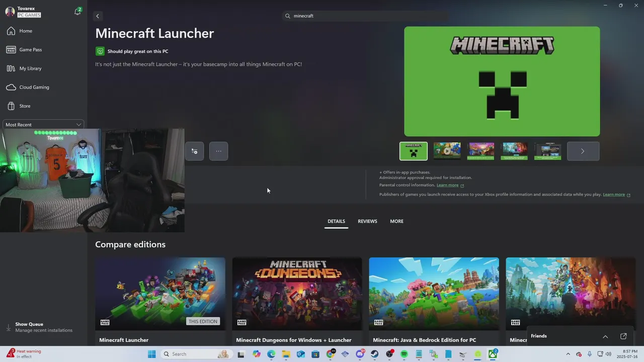
Task: Open Google Chrome from the taskbar
Action: pos(330,354)
